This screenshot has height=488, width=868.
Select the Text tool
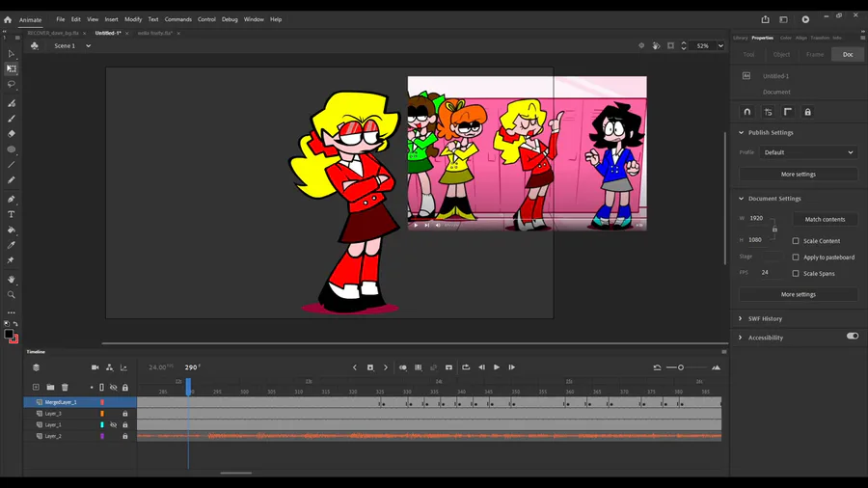11,214
